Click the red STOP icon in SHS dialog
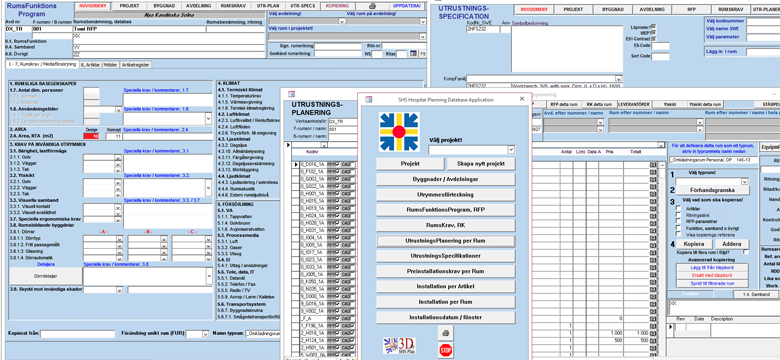Image resolution: width=780 pixels, height=360 pixels. point(446,350)
